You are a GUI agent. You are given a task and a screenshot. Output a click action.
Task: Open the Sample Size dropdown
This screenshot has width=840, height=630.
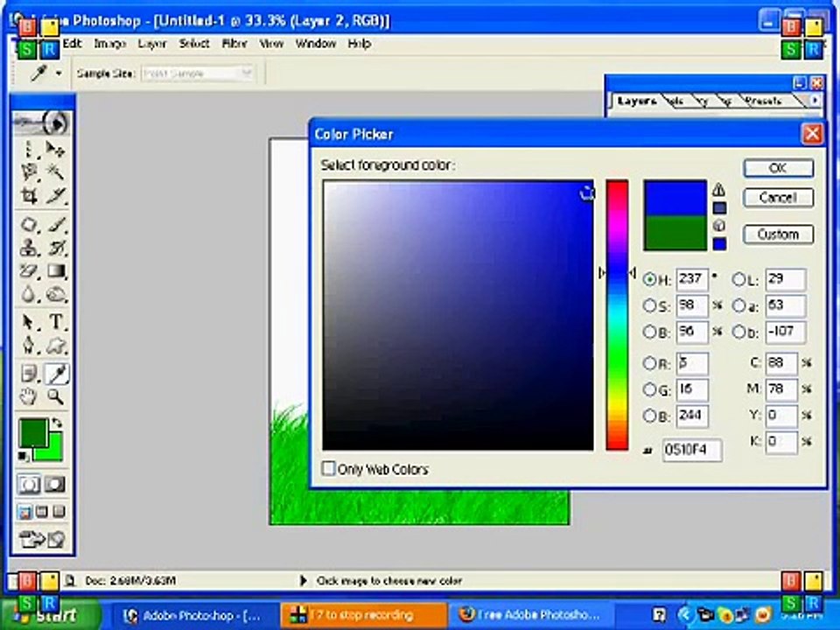pyautogui.click(x=198, y=73)
